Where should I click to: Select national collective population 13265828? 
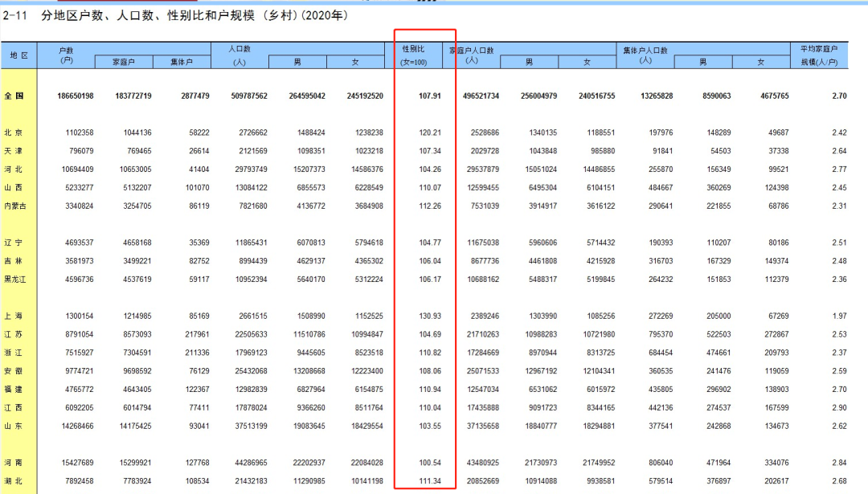click(x=657, y=96)
